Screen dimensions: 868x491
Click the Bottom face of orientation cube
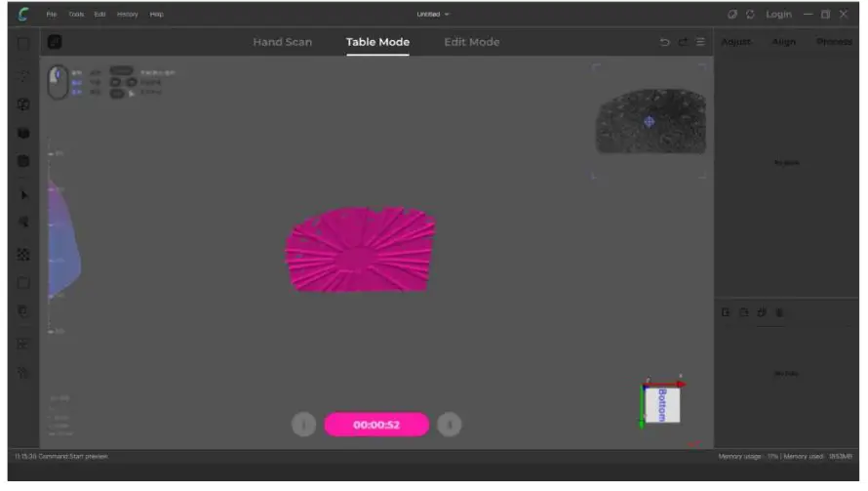click(662, 405)
